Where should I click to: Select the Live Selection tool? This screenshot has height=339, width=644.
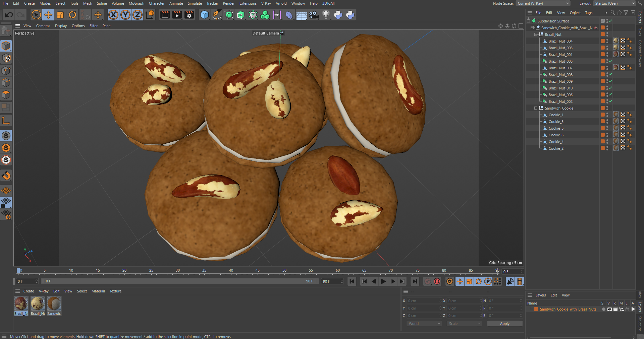tap(36, 15)
